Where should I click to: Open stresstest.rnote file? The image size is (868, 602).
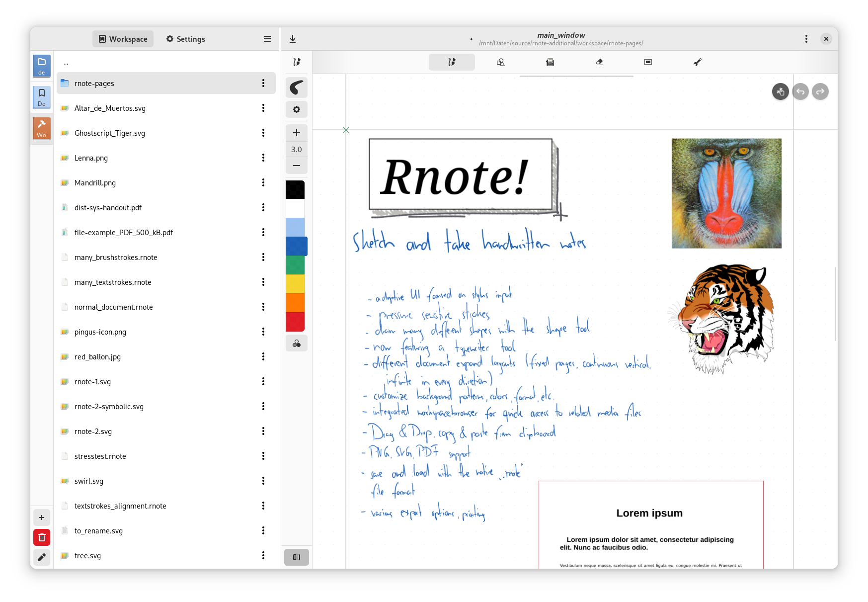pyautogui.click(x=166, y=456)
